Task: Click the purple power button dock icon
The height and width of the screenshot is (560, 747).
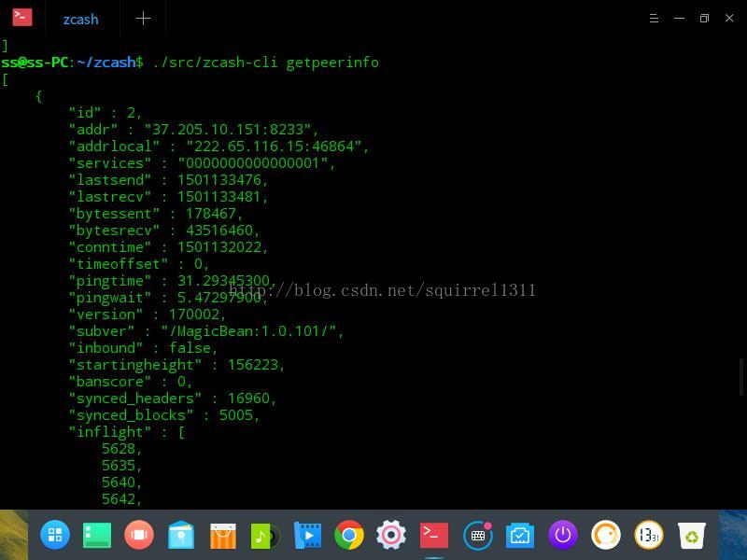Action: click(563, 534)
